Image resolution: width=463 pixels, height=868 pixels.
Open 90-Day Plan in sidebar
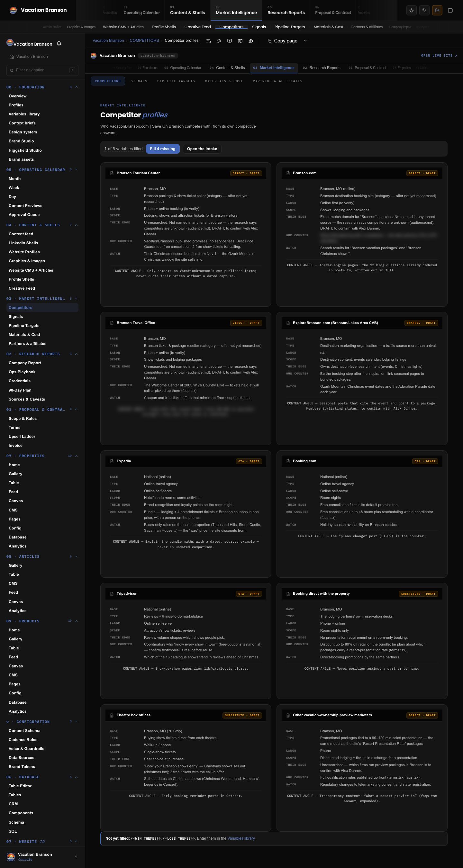pos(20,390)
